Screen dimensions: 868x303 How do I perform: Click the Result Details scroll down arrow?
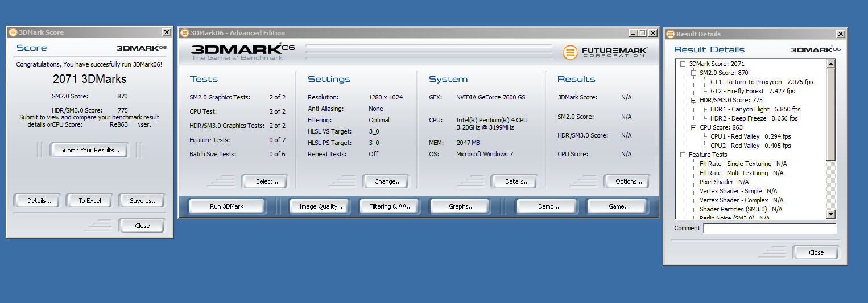pyautogui.click(x=831, y=214)
